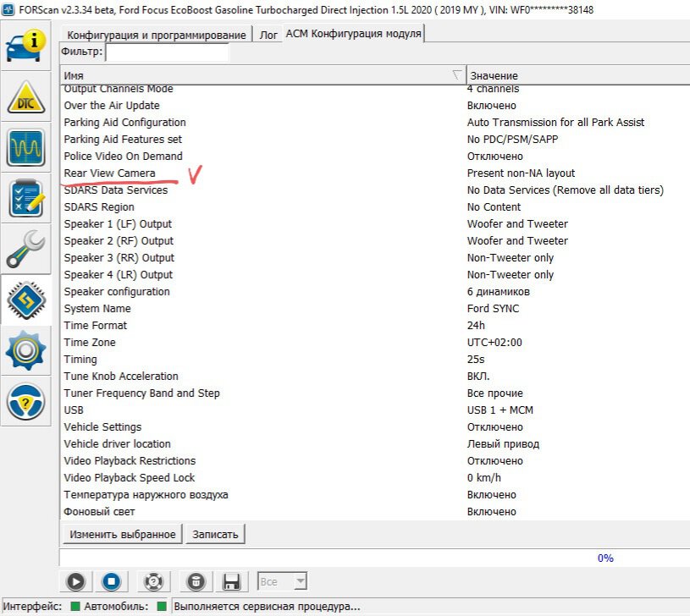Select the 'Video Playback Speed Lock' row
The width and height of the screenshot is (690, 616).
[x=375, y=478]
